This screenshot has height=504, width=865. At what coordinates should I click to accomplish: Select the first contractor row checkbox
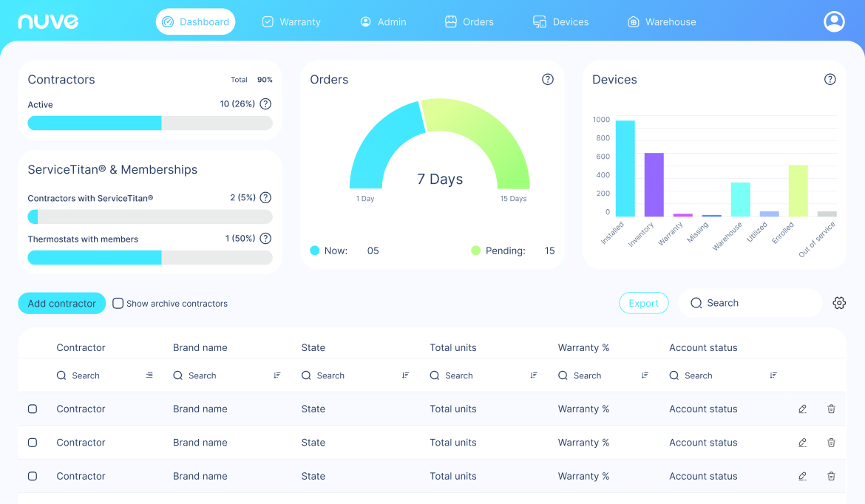pos(33,409)
